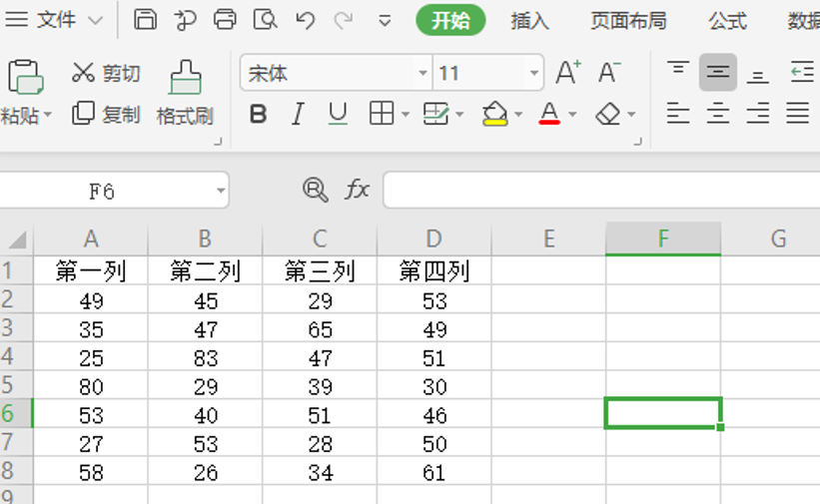
Task: Apply yellow fill color bucket
Action: coord(494,114)
